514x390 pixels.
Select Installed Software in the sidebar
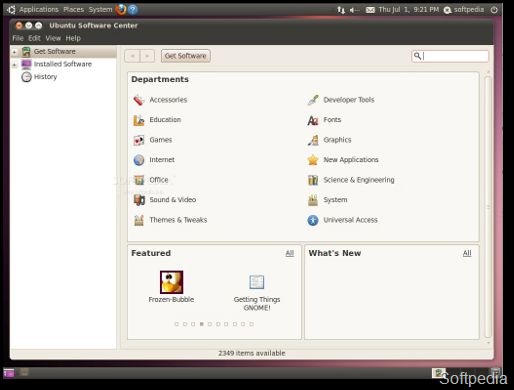[x=63, y=64]
